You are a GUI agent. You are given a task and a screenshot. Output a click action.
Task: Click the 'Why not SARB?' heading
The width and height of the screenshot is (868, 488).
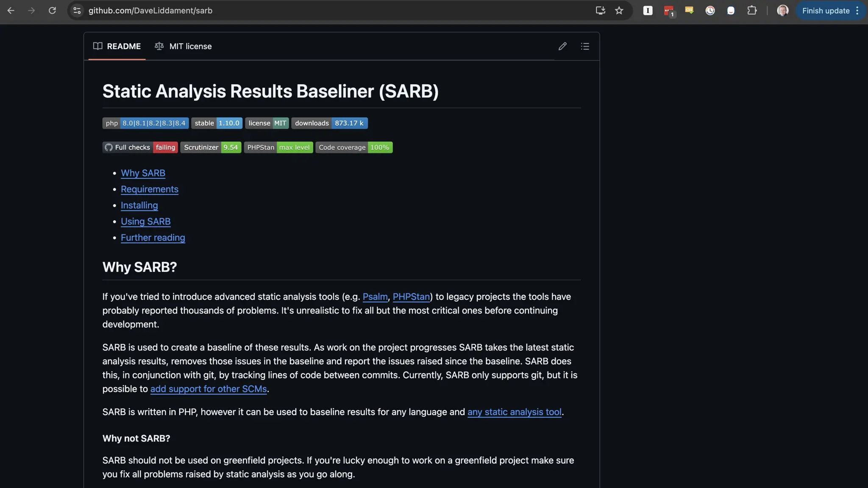136,438
